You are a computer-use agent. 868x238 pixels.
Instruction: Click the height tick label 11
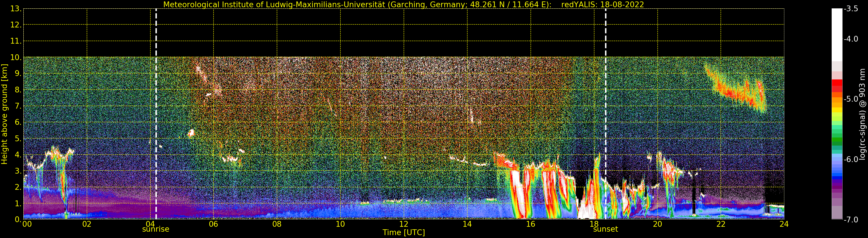[x=16, y=41]
